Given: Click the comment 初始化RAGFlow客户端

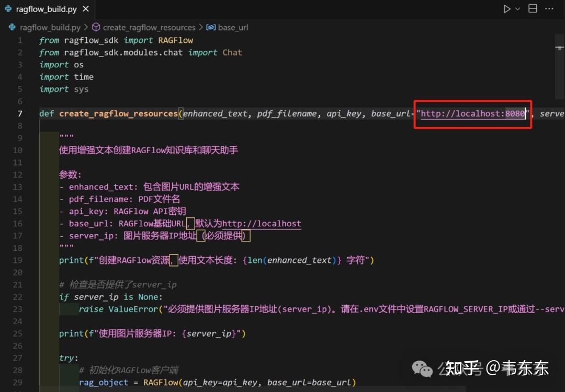Looking at the screenshot, I should click(x=129, y=370).
